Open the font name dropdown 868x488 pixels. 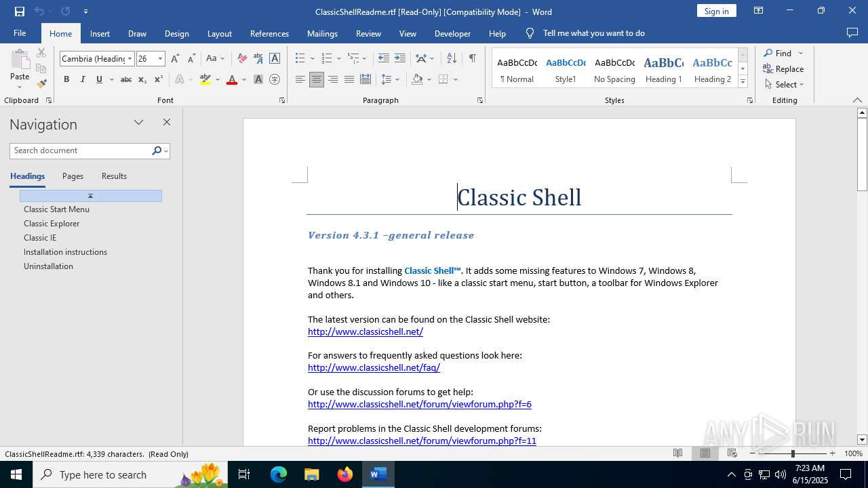[x=130, y=59]
